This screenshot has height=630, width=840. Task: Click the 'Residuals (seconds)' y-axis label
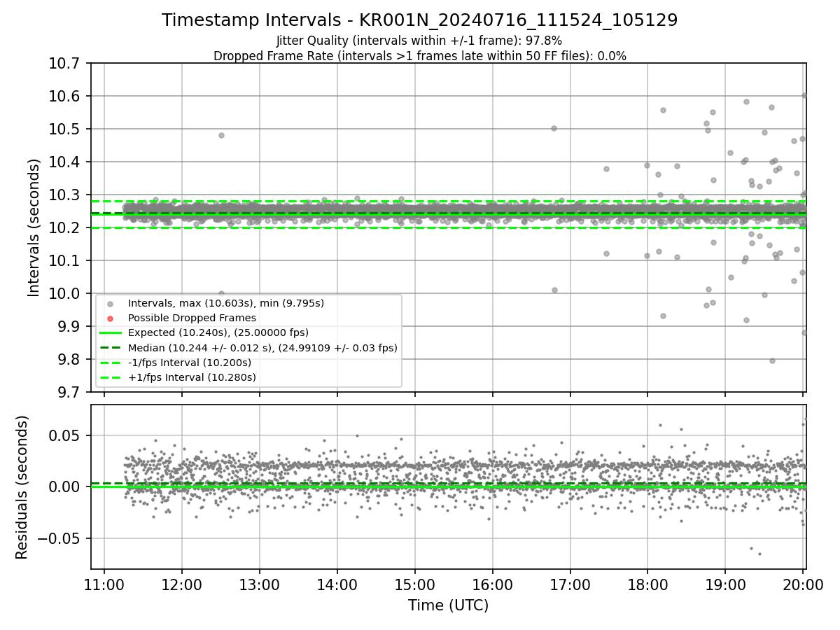[22, 487]
